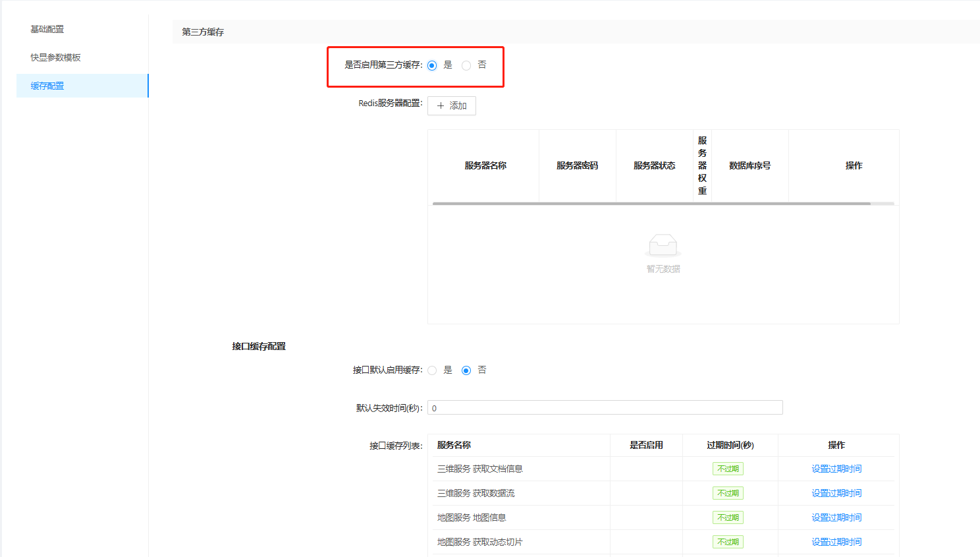Click the 服务器名称 column header
Viewport: 980px width, 557px height.
coord(485,165)
